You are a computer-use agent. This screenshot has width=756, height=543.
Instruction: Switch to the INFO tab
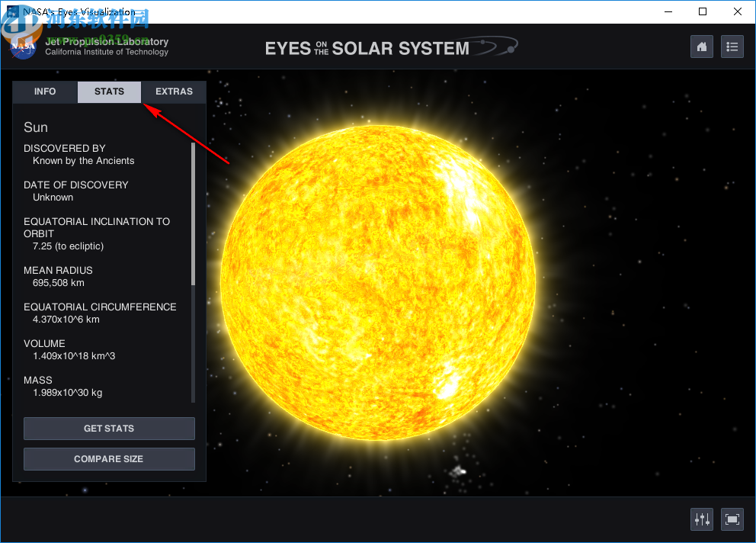45,92
